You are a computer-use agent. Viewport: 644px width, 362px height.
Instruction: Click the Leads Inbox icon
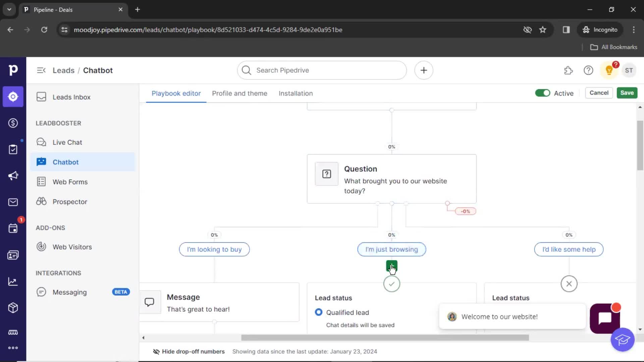(x=42, y=97)
